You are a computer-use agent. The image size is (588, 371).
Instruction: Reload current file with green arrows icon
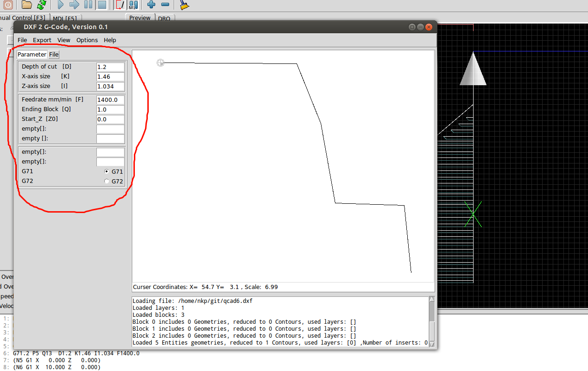click(41, 5)
